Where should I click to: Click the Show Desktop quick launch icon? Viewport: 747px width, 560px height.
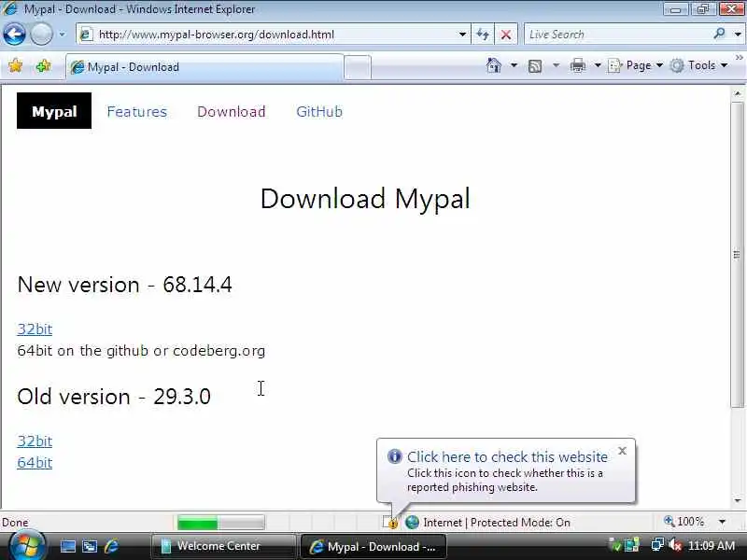67,546
